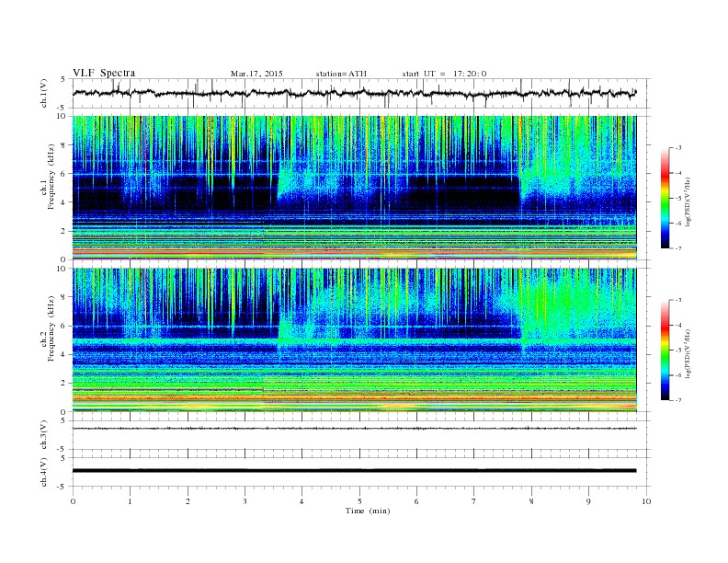Click the ch.1 waveform trace panel

tap(361, 93)
